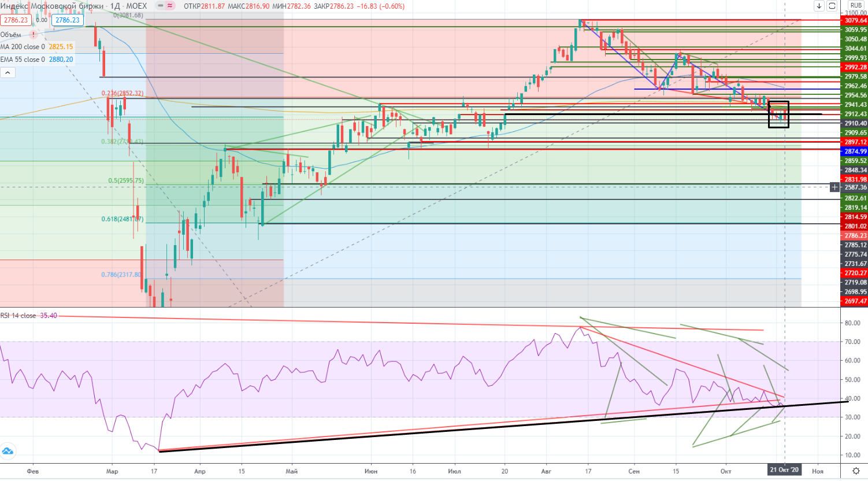Click the volume indicator error warning icon

pos(34,35)
